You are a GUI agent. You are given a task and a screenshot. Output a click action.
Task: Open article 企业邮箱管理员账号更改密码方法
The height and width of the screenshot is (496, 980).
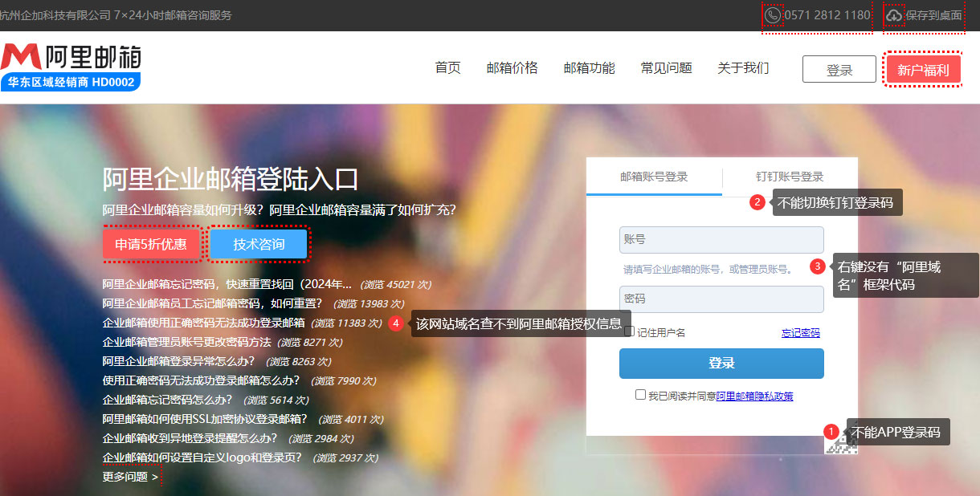tap(187, 342)
